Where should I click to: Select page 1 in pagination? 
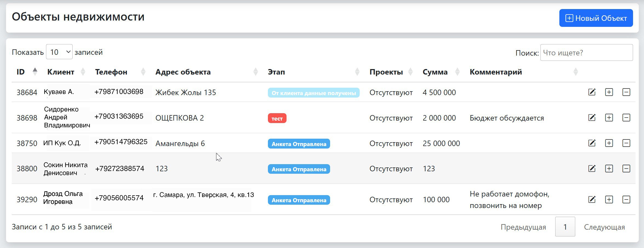pyautogui.click(x=565, y=227)
